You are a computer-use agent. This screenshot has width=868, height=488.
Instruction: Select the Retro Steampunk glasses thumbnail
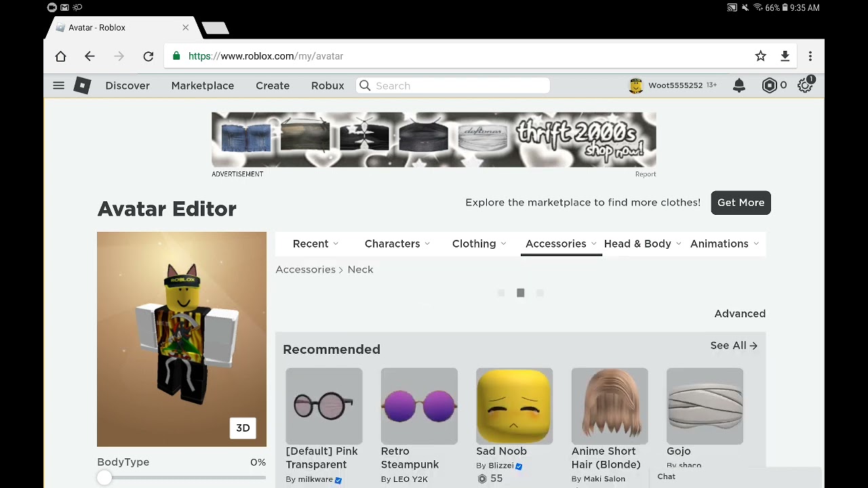[419, 406]
